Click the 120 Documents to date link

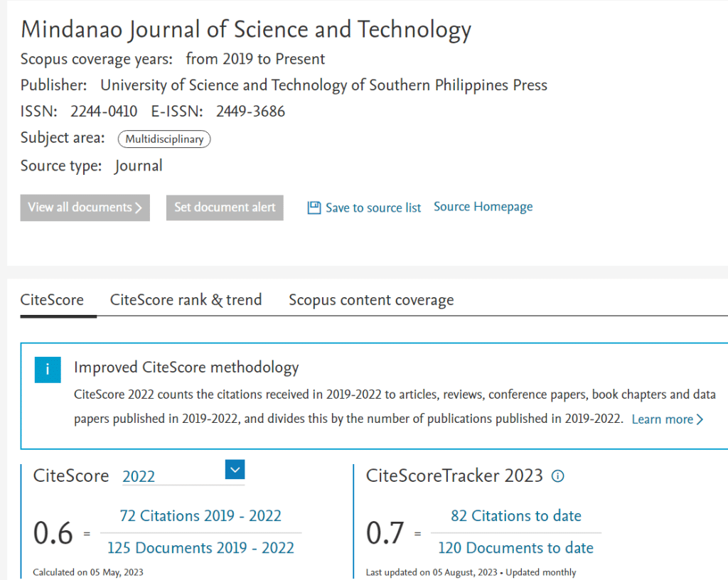coord(516,548)
